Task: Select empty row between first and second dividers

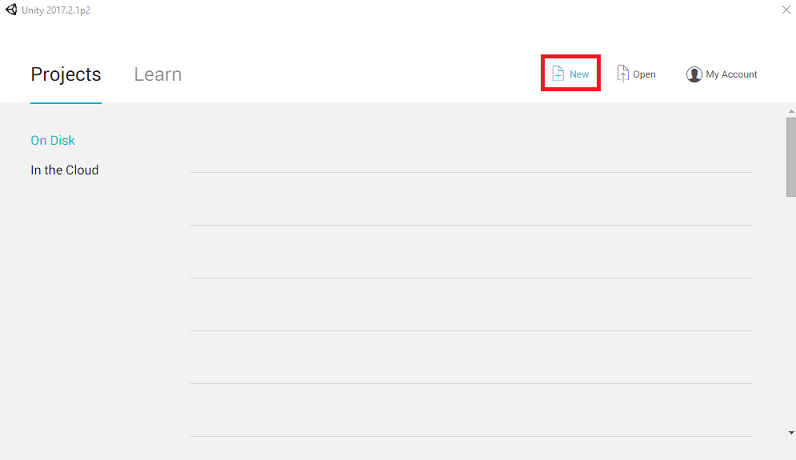Action: pos(471,199)
